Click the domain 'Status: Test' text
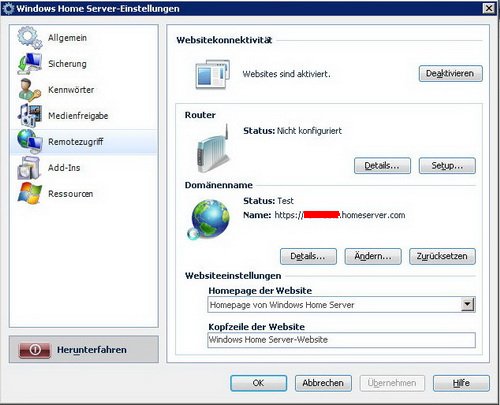500x405 pixels. pos(268,201)
